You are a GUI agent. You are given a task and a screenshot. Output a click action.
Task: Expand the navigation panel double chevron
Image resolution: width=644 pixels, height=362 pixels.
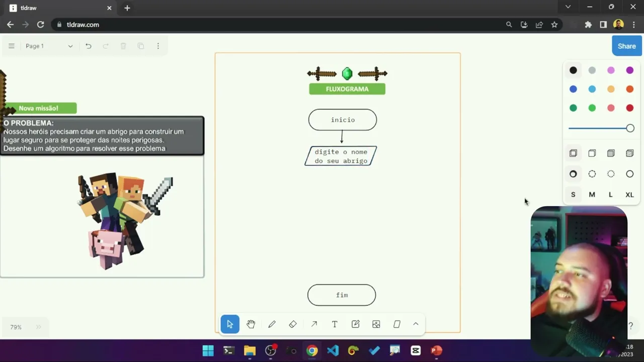coord(39,327)
